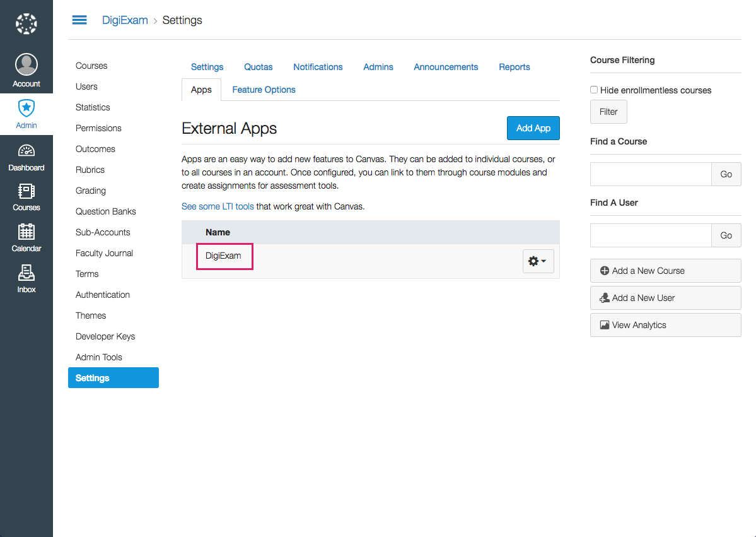
Task: Open the Reports tab
Action: (x=514, y=67)
